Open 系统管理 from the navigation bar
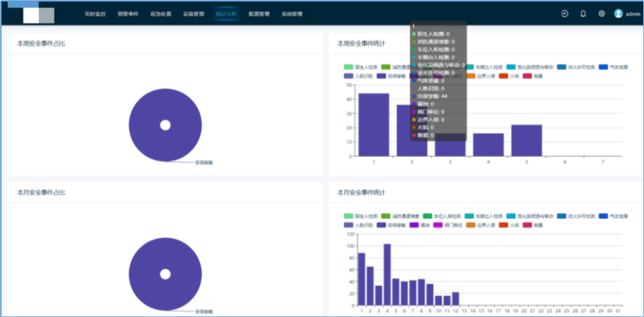The height and width of the screenshot is (317, 644). click(x=292, y=14)
